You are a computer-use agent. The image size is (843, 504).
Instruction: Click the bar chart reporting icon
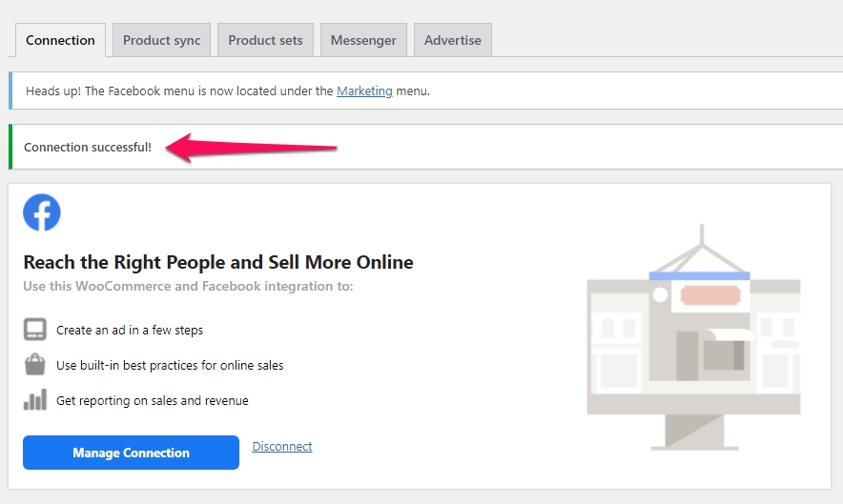click(x=35, y=400)
